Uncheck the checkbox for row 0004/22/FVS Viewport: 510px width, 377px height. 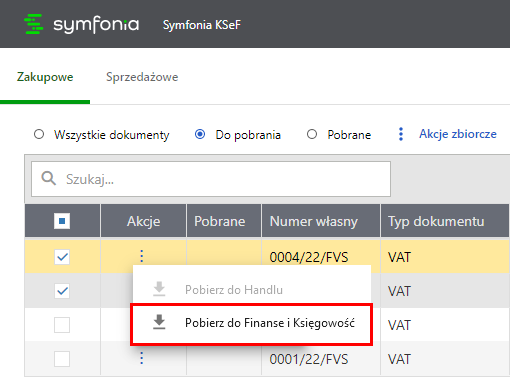62,257
